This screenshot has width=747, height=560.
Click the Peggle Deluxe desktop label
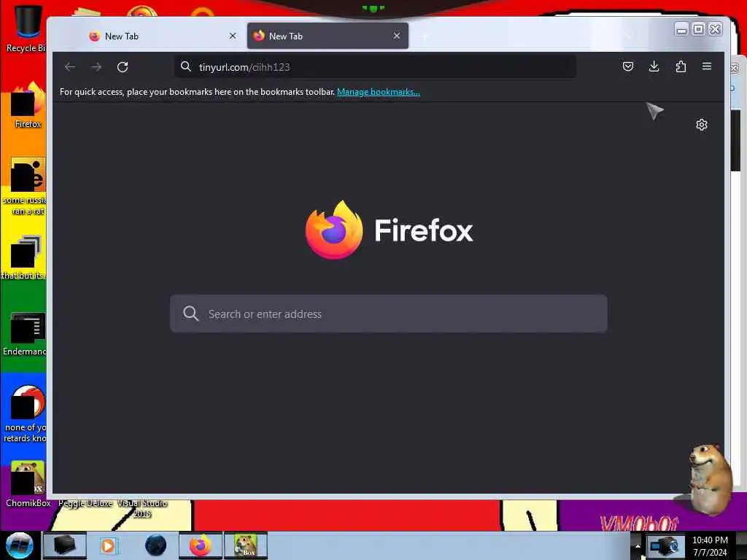point(86,503)
